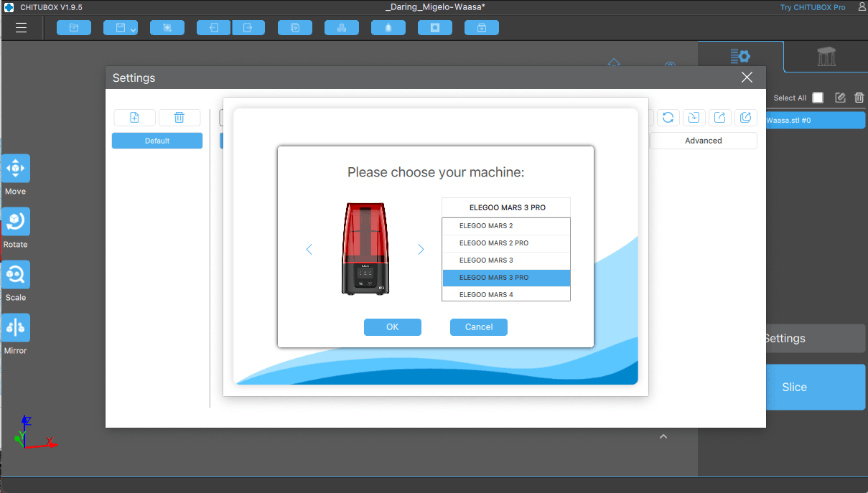Click the Try CHITUBOX Pro link

(813, 7)
